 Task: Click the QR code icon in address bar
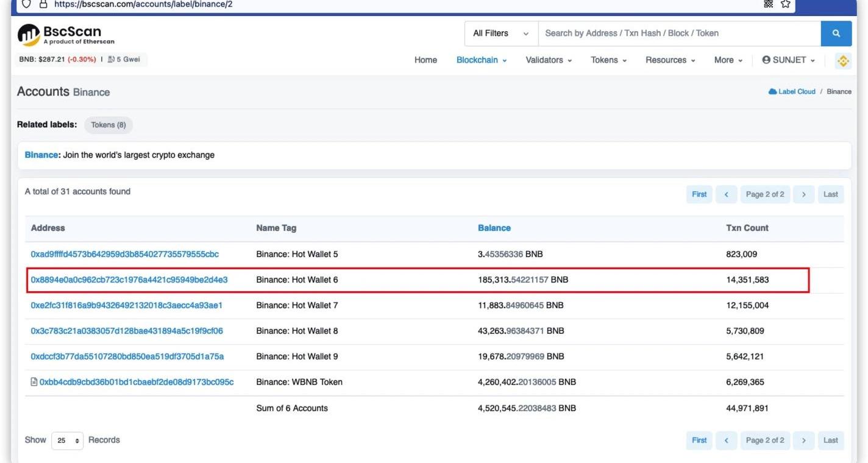pyautogui.click(x=768, y=4)
